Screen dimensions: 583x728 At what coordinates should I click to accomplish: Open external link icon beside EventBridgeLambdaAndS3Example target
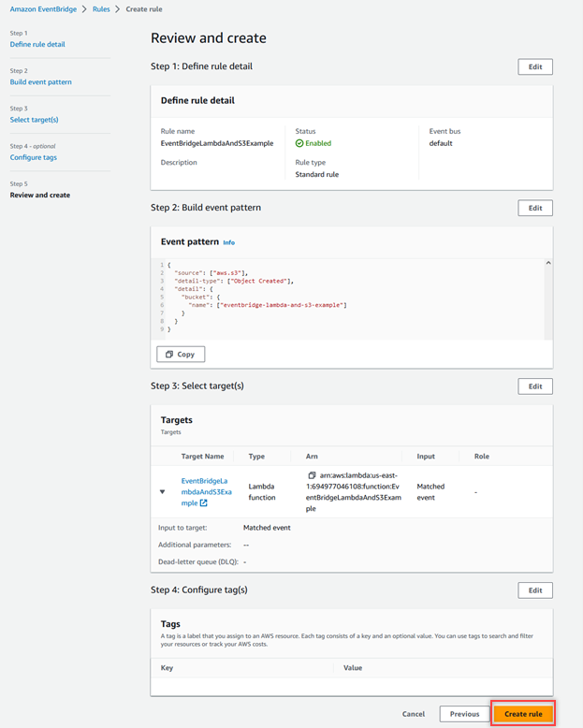[203, 502]
